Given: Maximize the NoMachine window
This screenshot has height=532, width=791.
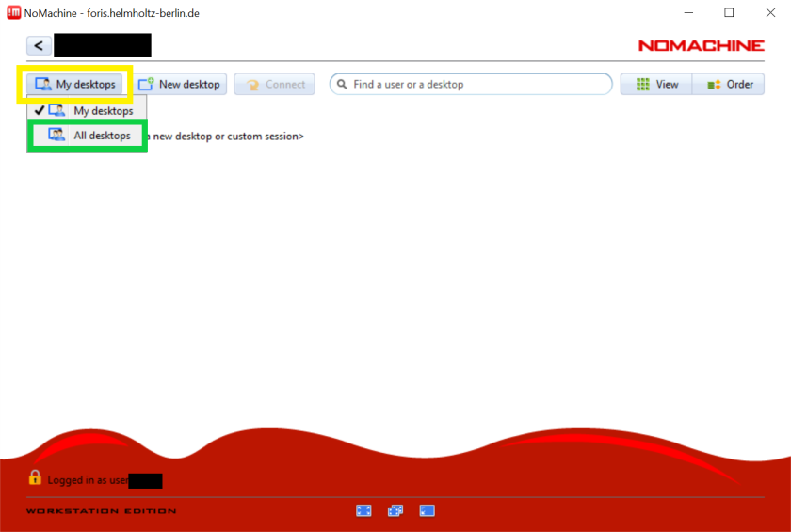Looking at the screenshot, I should pos(729,12).
